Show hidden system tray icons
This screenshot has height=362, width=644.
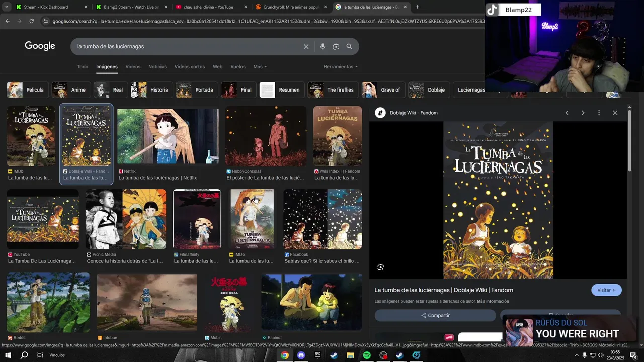tap(576, 355)
